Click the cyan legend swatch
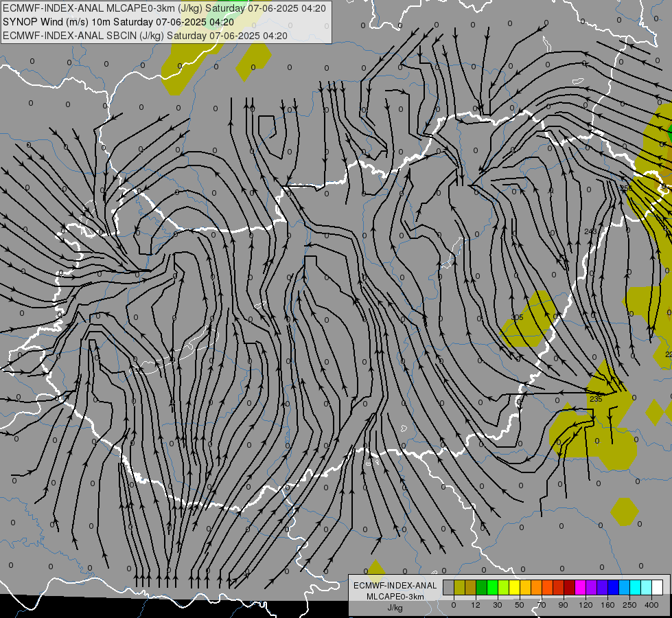672x618 pixels. [635, 588]
